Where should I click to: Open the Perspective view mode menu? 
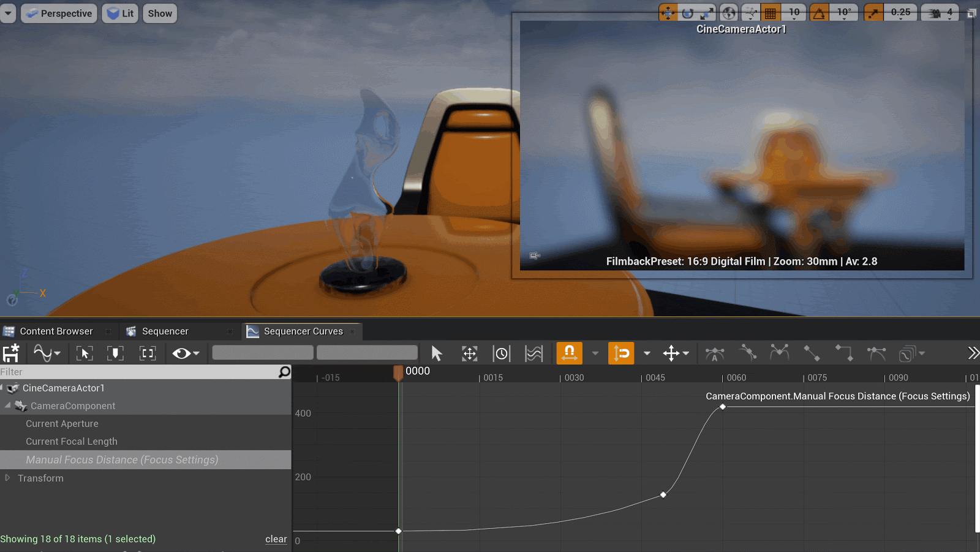coord(59,13)
